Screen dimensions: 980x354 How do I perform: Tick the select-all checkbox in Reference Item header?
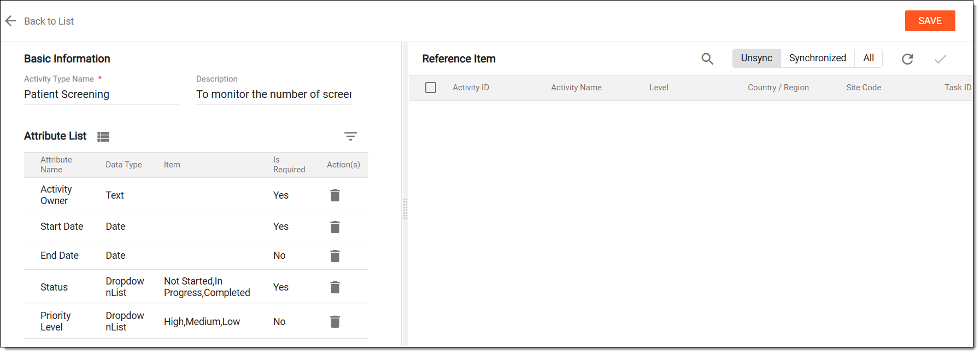[431, 88]
